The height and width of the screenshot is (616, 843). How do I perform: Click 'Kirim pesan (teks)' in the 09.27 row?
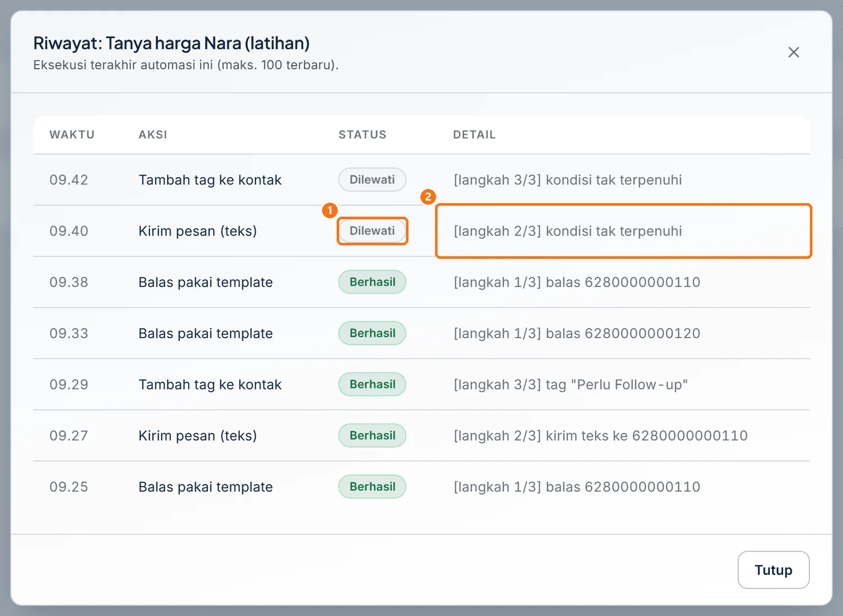click(x=197, y=436)
